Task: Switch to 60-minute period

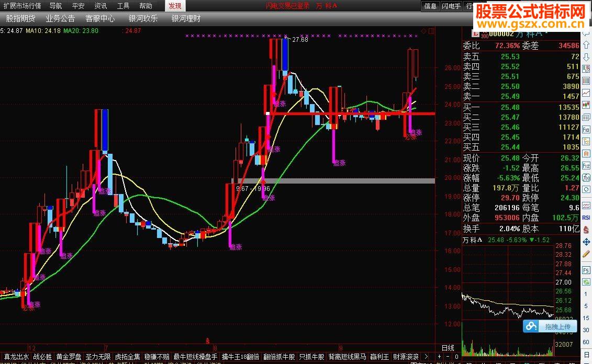Action: coord(586,342)
